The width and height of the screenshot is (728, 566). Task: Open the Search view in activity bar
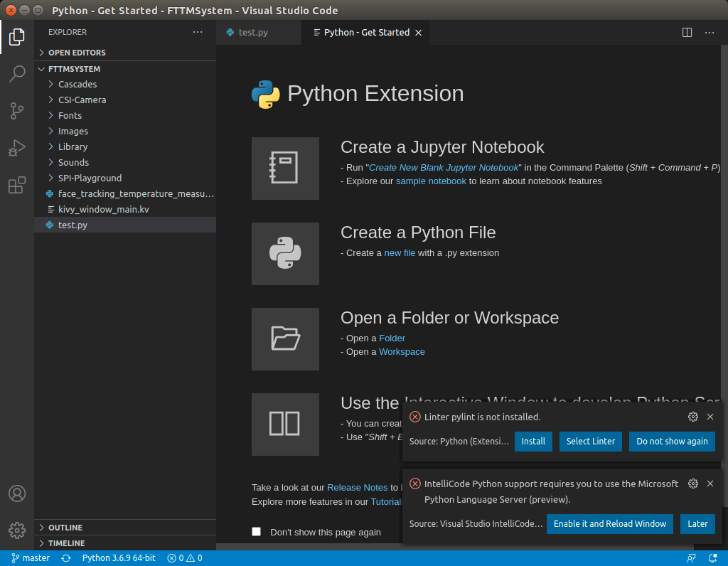point(17,74)
